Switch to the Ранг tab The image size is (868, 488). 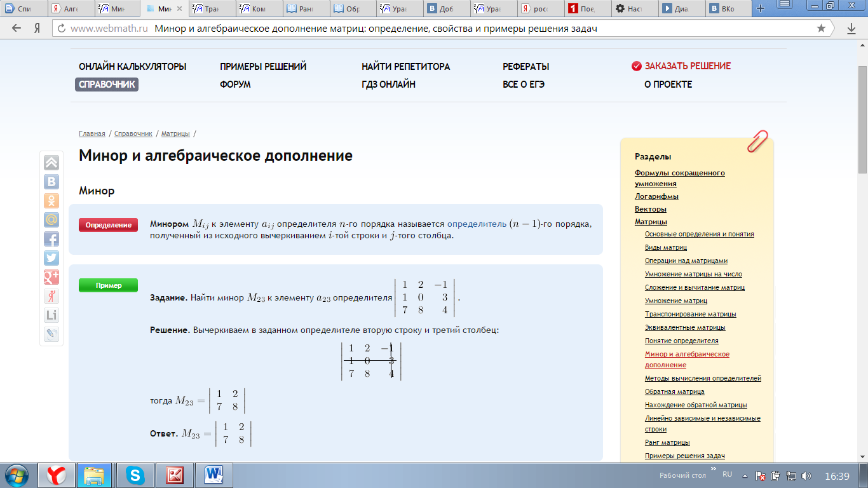pyautogui.click(x=306, y=9)
